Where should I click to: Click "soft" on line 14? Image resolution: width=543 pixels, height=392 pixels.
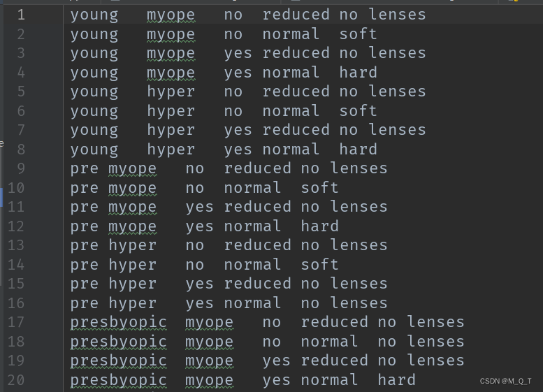pos(319,264)
